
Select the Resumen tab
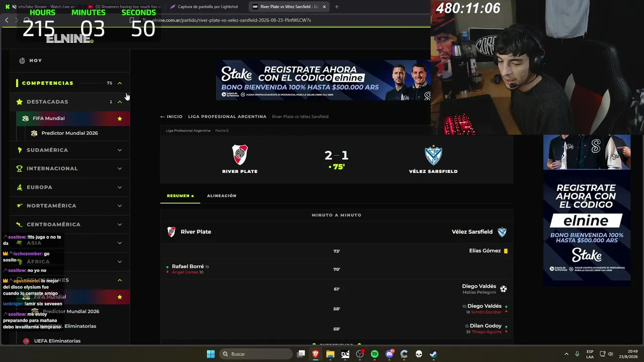180,196
